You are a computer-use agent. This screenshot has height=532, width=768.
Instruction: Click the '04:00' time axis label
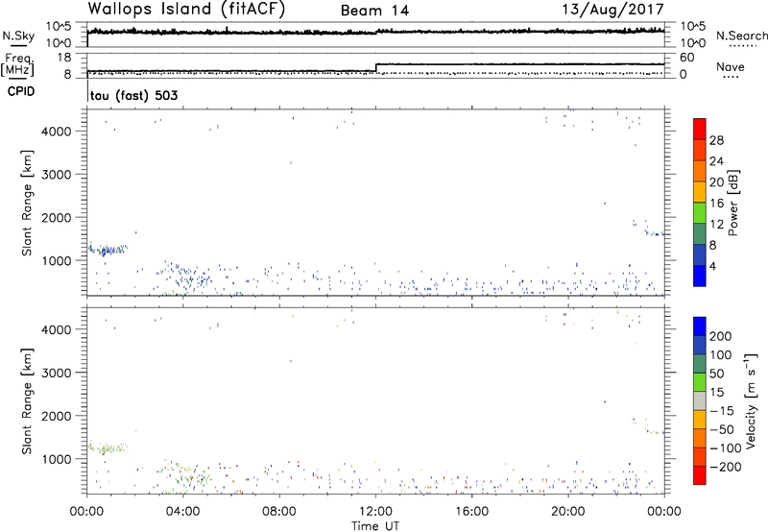pyautogui.click(x=182, y=512)
